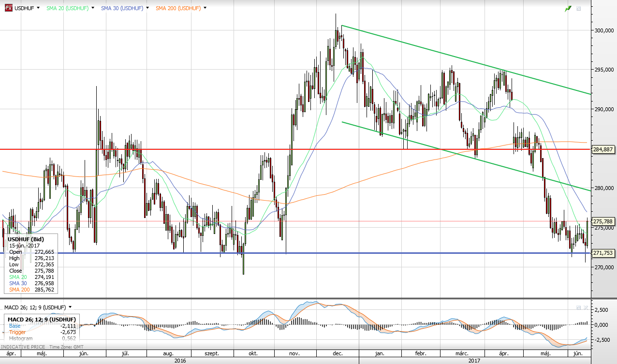Click the red Fx instrument icon
Image resolution: width=617 pixels, height=364 pixels.
[x=8, y=8]
